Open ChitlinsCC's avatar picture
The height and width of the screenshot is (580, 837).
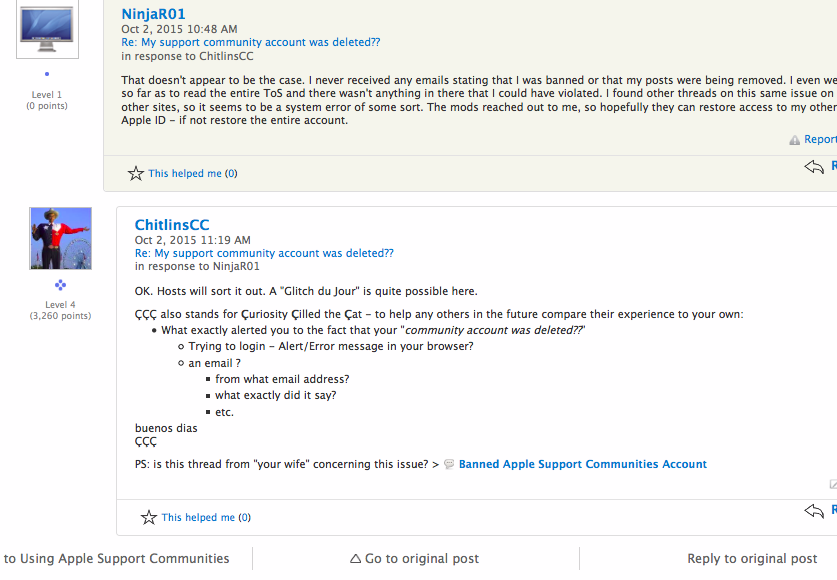60,238
